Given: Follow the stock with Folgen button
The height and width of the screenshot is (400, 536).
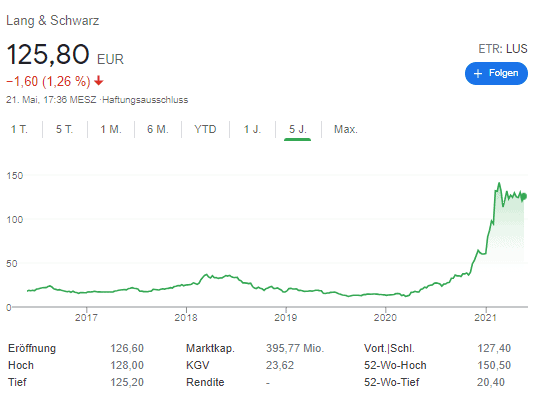Looking at the screenshot, I should tap(496, 73).
